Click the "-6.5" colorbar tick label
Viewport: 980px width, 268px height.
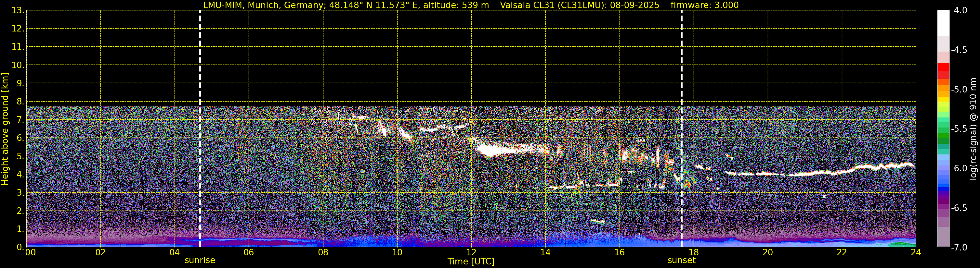pyautogui.click(x=959, y=208)
